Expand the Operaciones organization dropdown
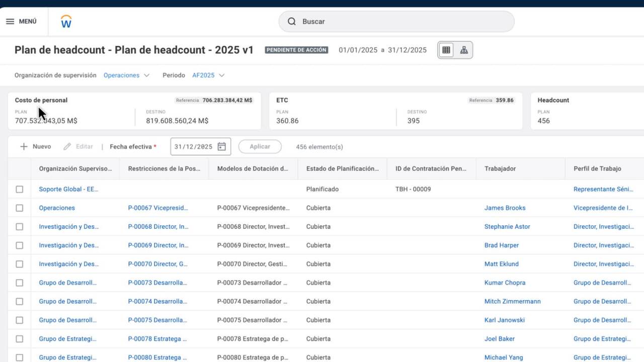The image size is (644, 362). [x=146, y=75]
